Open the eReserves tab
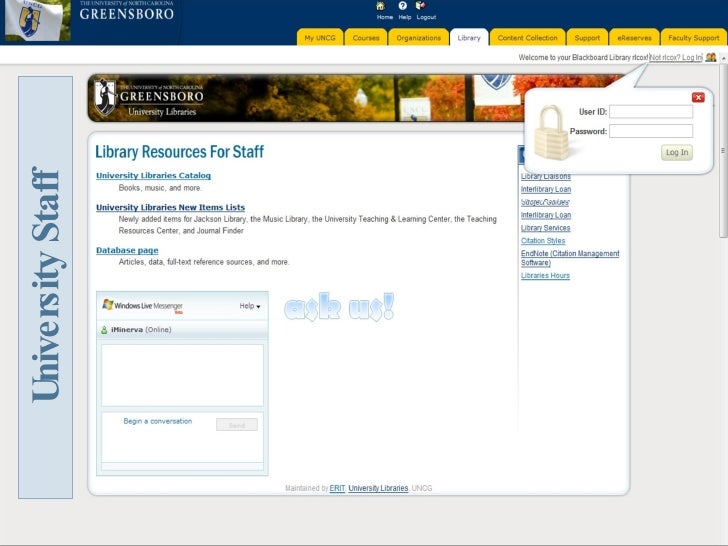728x546 pixels. coord(634,38)
